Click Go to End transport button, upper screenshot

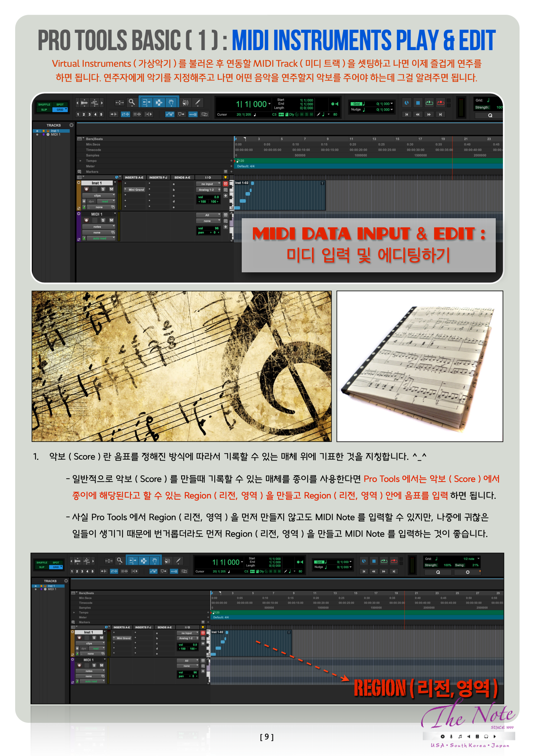(x=440, y=114)
